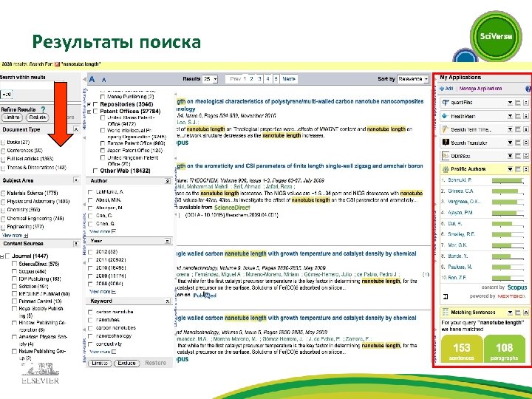Click the SciVerse green logo
The height and width of the screenshot is (399, 532).
[x=496, y=36]
